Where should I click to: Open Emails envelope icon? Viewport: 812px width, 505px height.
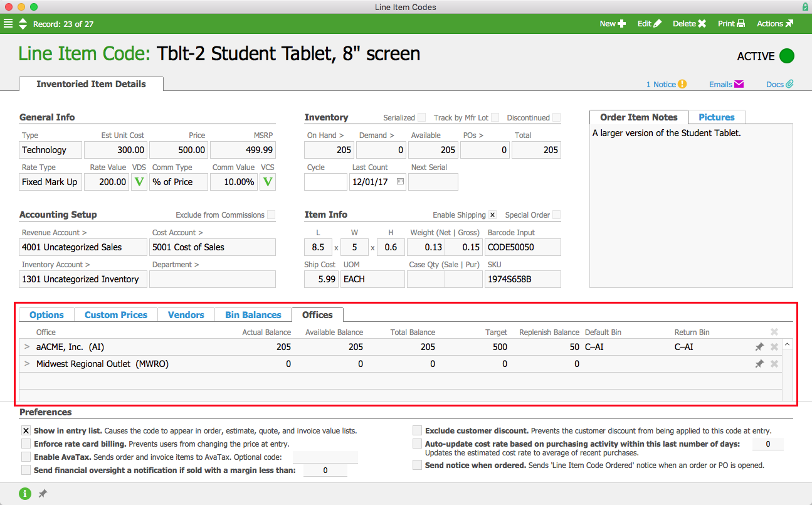click(x=739, y=84)
